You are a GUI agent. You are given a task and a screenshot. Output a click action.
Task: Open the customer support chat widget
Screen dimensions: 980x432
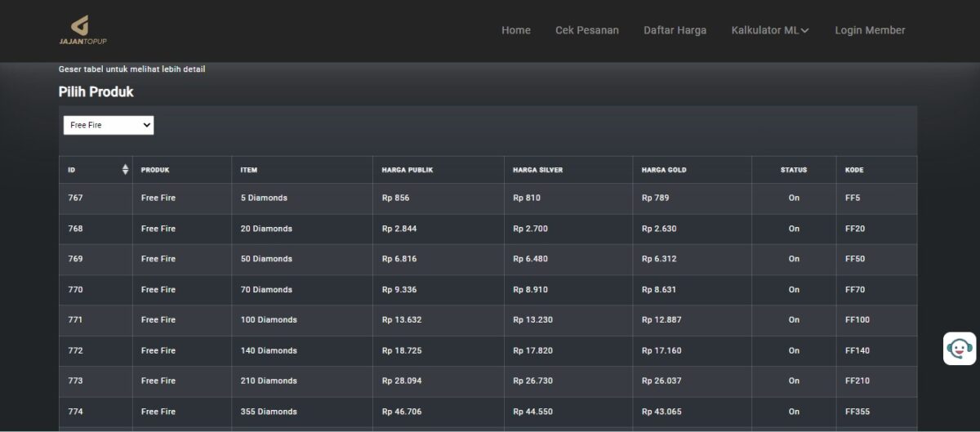coord(960,349)
